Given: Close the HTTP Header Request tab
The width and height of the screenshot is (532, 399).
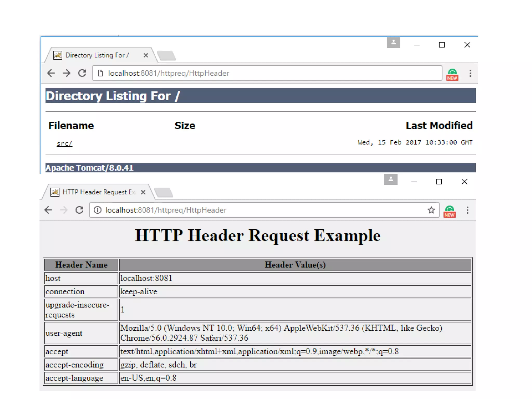Looking at the screenshot, I should pyautogui.click(x=143, y=192).
